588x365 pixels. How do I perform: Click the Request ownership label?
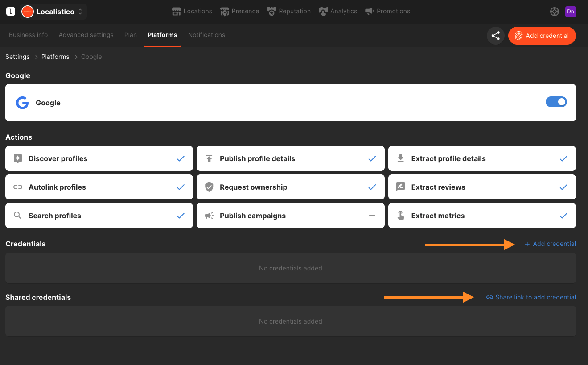253,187
